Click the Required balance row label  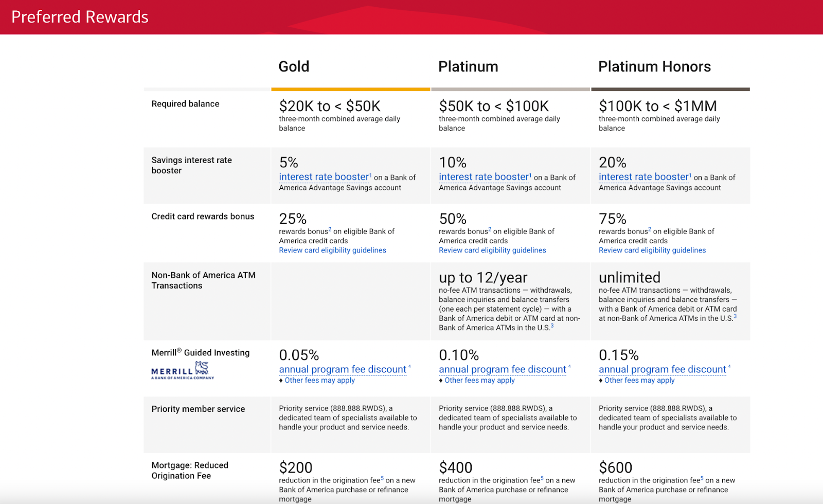[185, 103]
